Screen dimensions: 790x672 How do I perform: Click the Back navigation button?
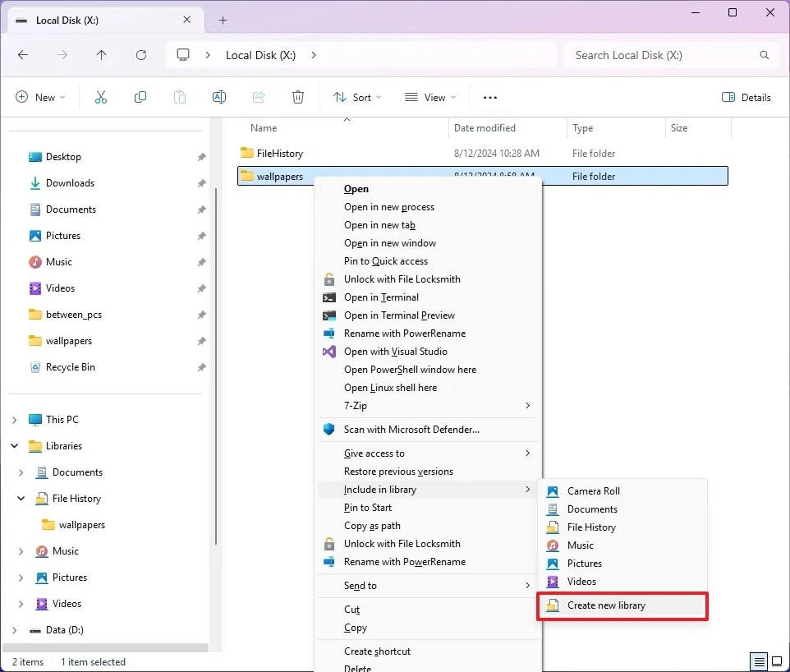tap(23, 54)
